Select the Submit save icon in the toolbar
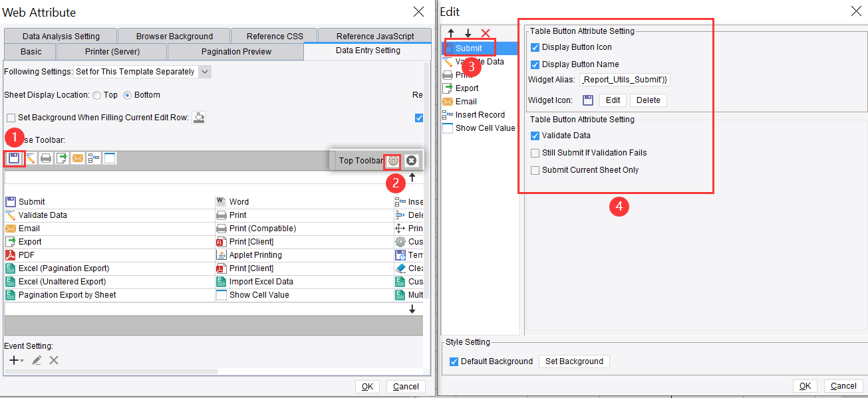 click(15, 158)
